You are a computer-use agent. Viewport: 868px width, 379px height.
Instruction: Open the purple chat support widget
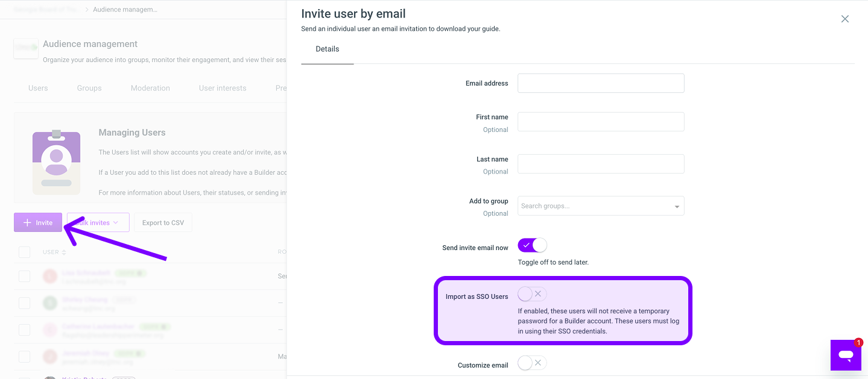pyautogui.click(x=846, y=355)
